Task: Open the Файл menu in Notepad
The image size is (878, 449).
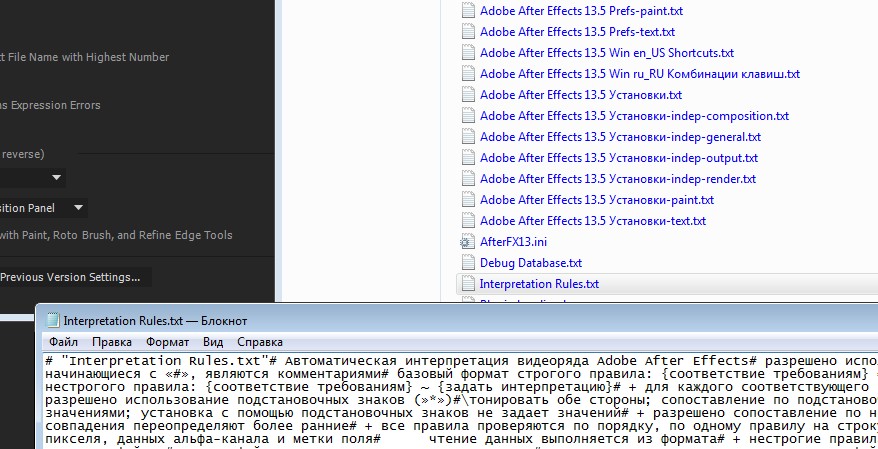Action: [x=63, y=342]
